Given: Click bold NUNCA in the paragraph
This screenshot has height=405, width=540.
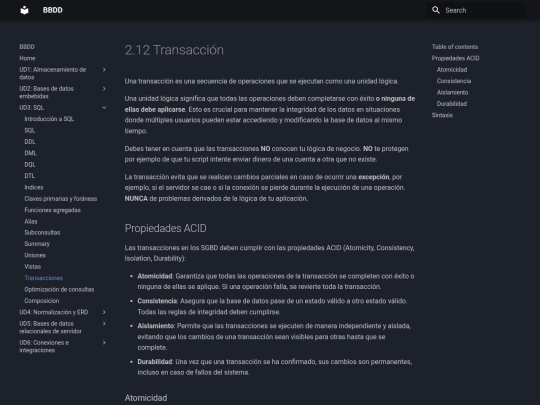Looking at the screenshot, I should 136,199.
